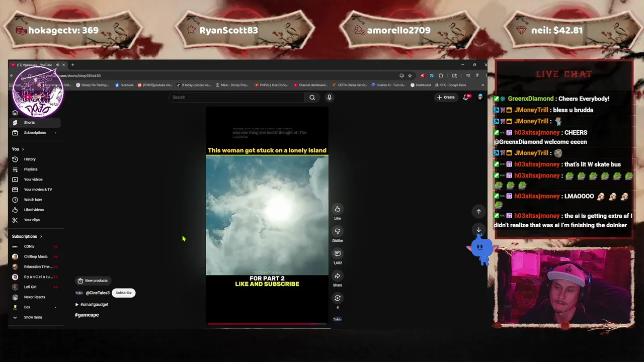
Task: Click the search magnifier button
Action: click(x=312, y=98)
